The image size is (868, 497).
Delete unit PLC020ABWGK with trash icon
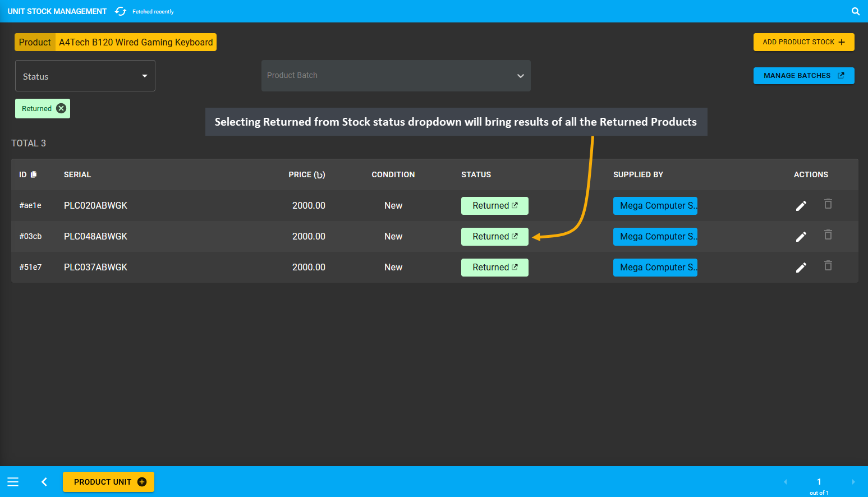tap(828, 204)
